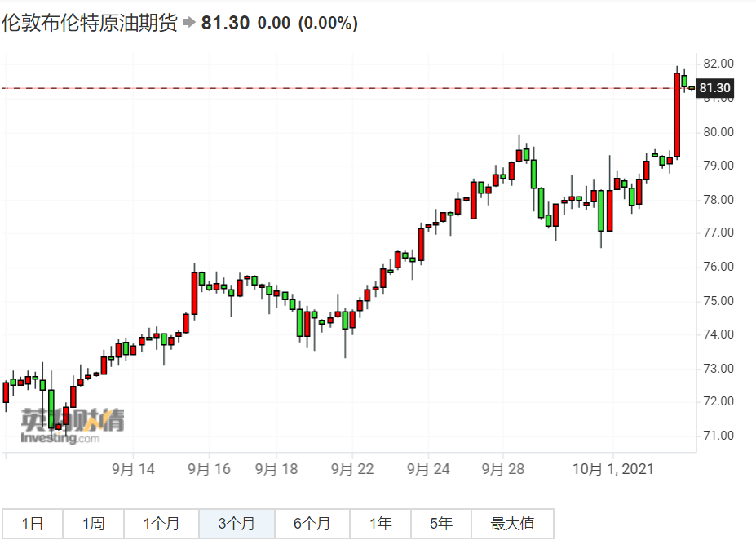
Task: Click the 0.00 change value
Action: point(274,23)
